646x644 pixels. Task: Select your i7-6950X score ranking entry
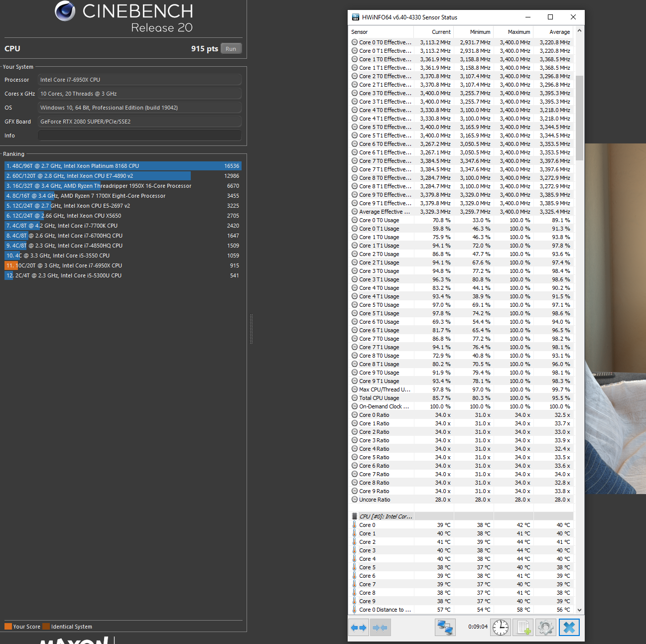[x=123, y=265]
